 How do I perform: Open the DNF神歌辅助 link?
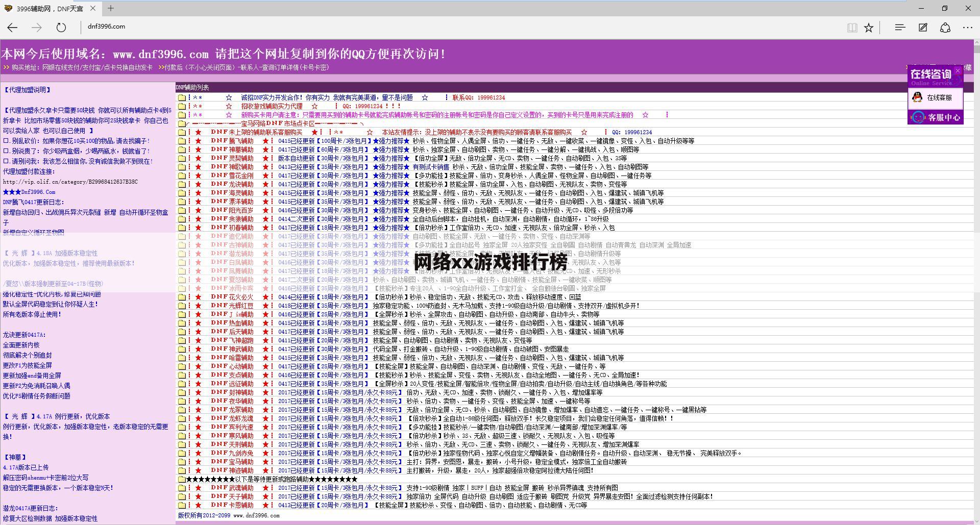click(232, 167)
